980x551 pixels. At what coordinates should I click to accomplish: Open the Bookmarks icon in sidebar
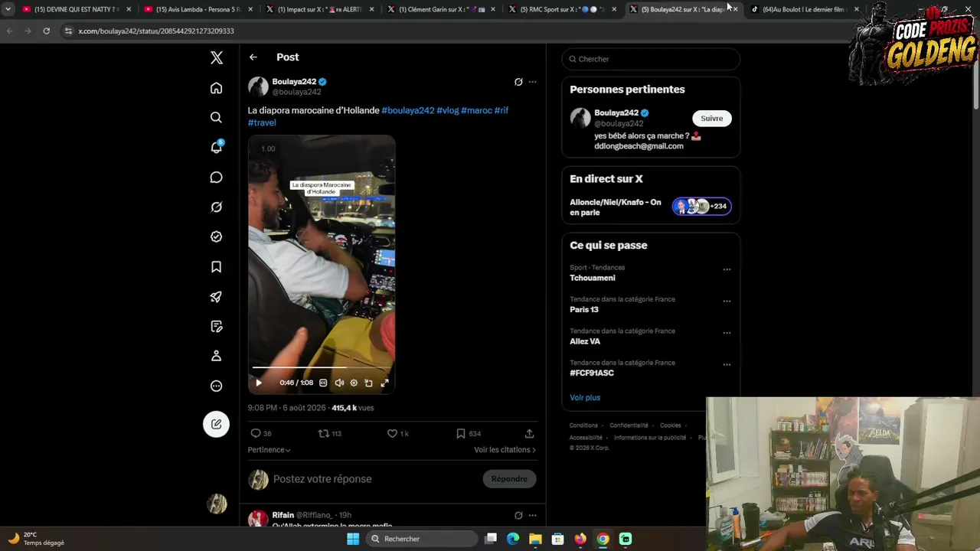(217, 267)
